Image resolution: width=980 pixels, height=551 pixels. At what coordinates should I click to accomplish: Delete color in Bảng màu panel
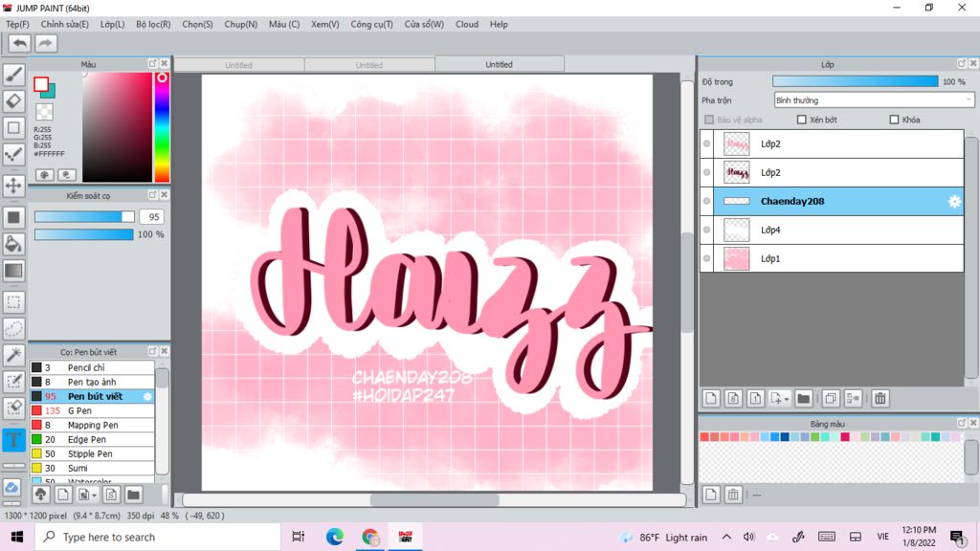[x=733, y=495]
